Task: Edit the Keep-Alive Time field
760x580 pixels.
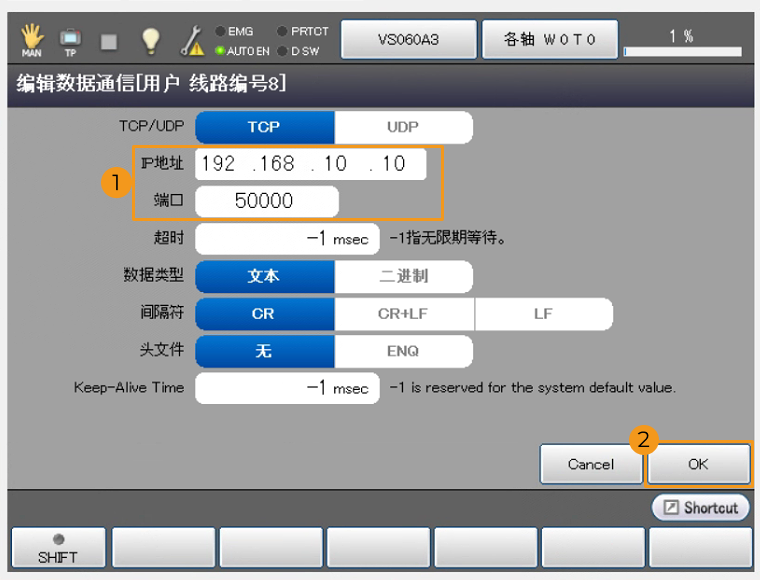Action: (287, 388)
